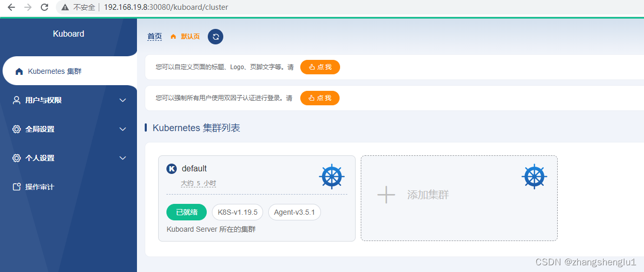
Task: Click the K8S-v1.19.5 version tag
Action: (x=238, y=212)
